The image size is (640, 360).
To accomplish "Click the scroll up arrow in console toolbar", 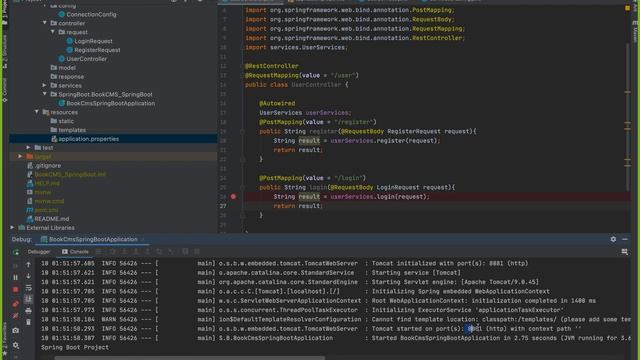I will (28, 265).
